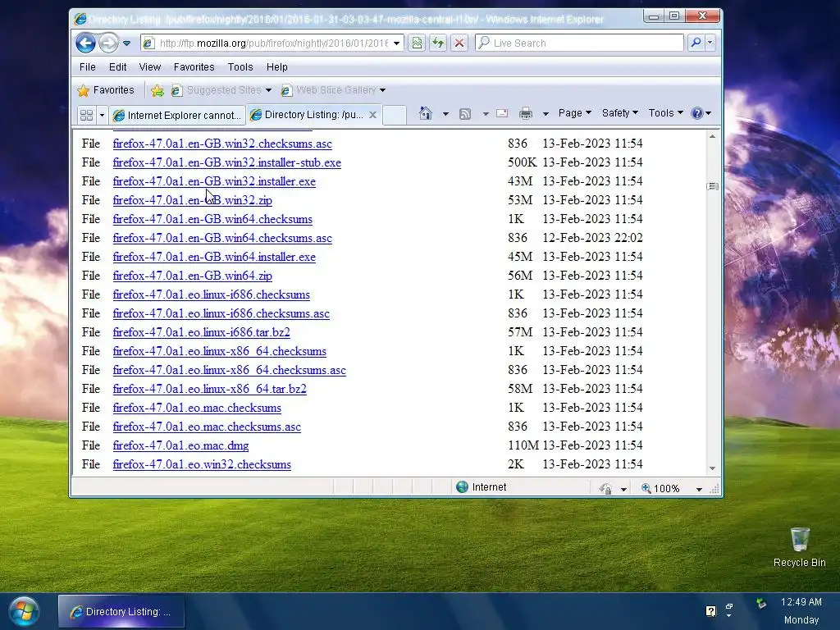Click the Help question mark icon
Viewport: 840px width, 630px height.
point(697,113)
